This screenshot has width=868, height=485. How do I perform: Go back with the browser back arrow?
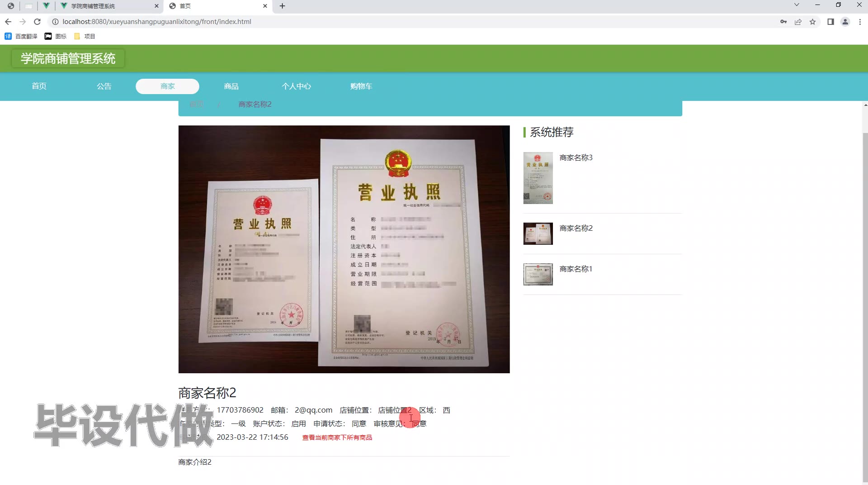(x=8, y=22)
